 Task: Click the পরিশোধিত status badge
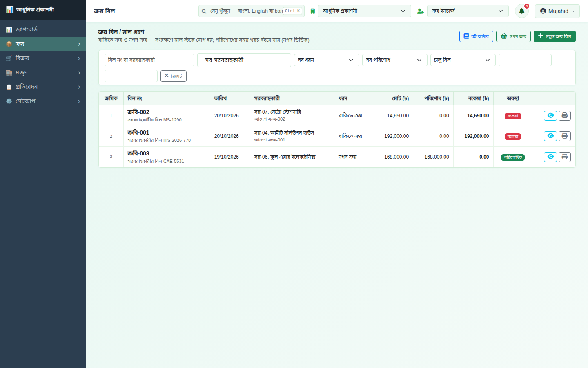[x=512, y=157]
